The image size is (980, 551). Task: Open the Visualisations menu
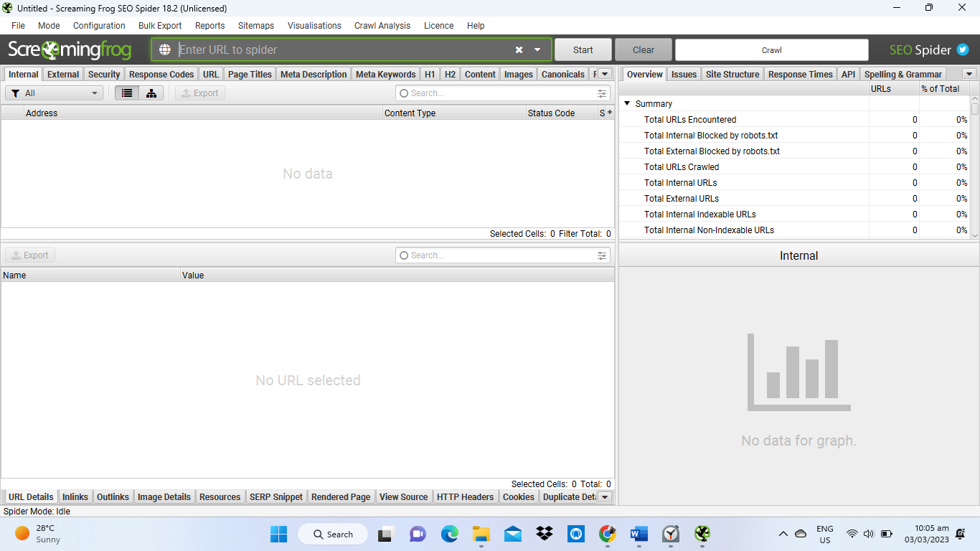pos(314,25)
